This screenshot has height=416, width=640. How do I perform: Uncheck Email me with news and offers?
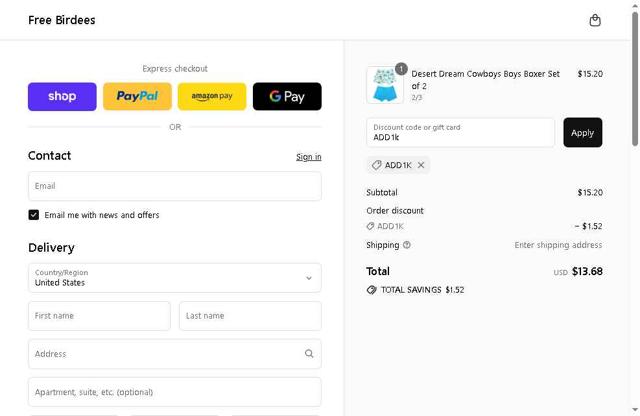pos(33,215)
